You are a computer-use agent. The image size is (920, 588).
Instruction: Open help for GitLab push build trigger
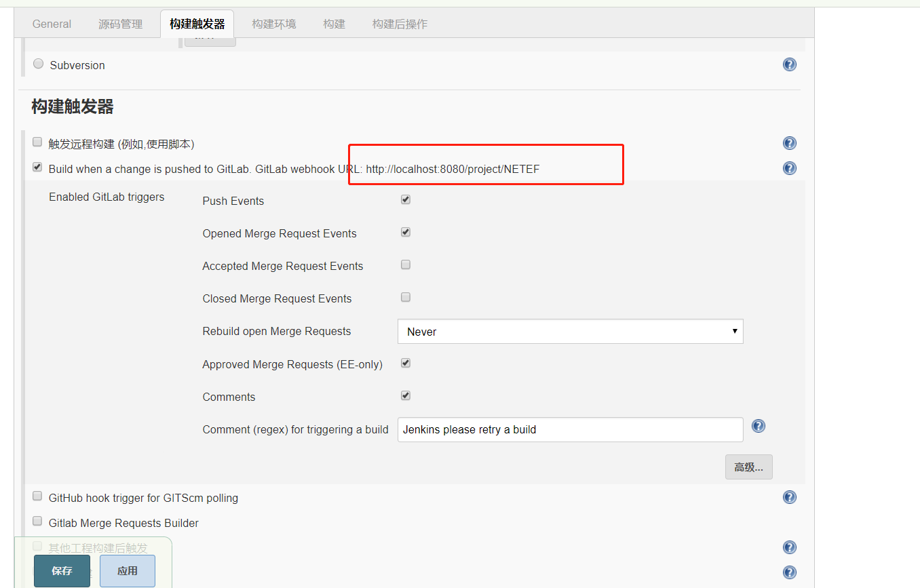(x=790, y=168)
